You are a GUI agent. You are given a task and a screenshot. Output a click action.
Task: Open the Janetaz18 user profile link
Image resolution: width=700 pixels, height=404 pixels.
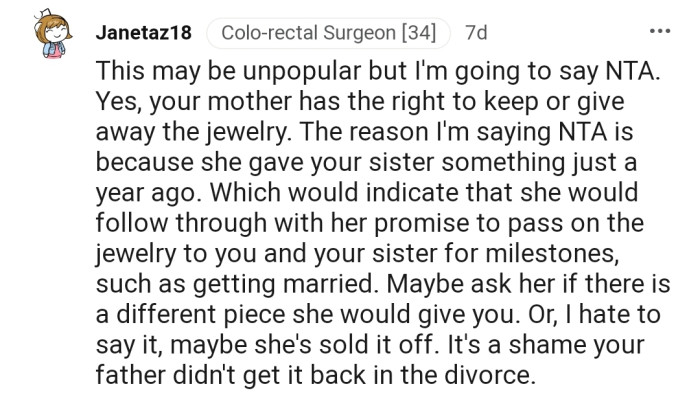click(142, 32)
